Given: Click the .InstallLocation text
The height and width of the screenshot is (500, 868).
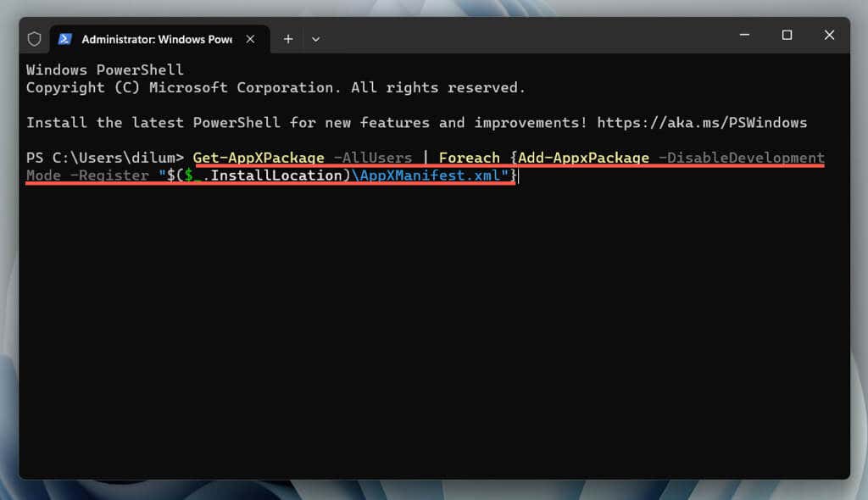Looking at the screenshot, I should [273, 175].
